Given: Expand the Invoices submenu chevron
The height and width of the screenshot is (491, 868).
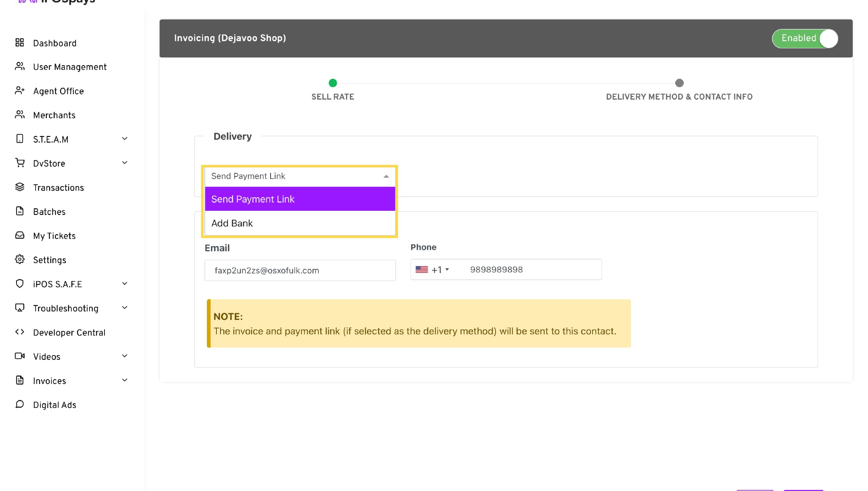Looking at the screenshot, I should pos(125,380).
